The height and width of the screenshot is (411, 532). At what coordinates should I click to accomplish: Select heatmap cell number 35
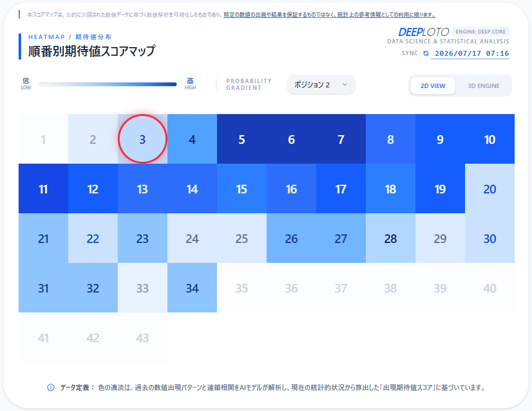coord(242,288)
